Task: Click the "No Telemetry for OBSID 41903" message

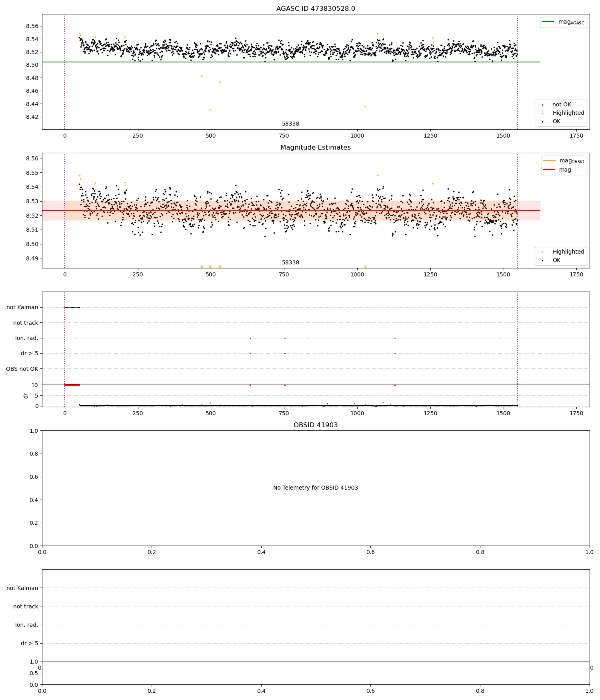Action: click(x=316, y=488)
